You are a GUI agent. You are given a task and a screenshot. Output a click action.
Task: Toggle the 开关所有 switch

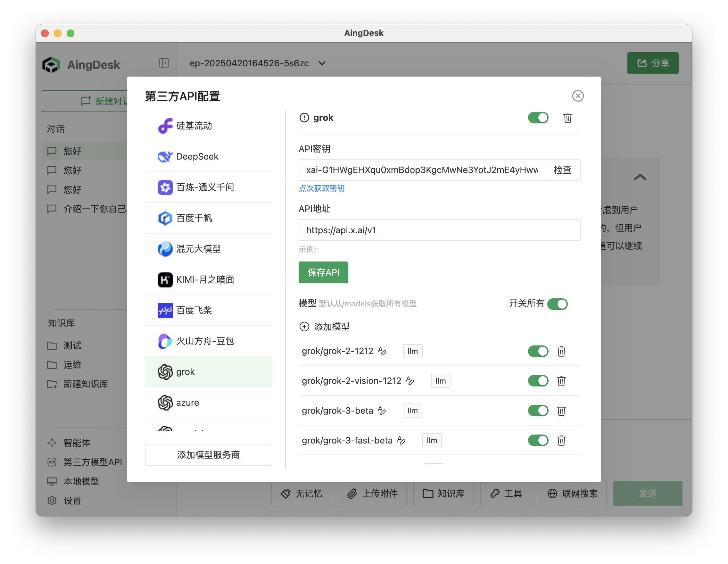pos(557,304)
